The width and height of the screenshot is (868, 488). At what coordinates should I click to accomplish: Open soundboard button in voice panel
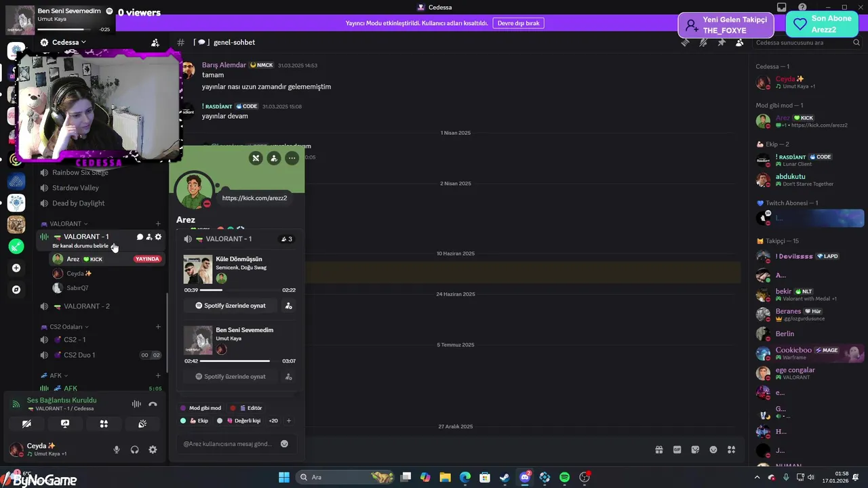coord(142,424)
